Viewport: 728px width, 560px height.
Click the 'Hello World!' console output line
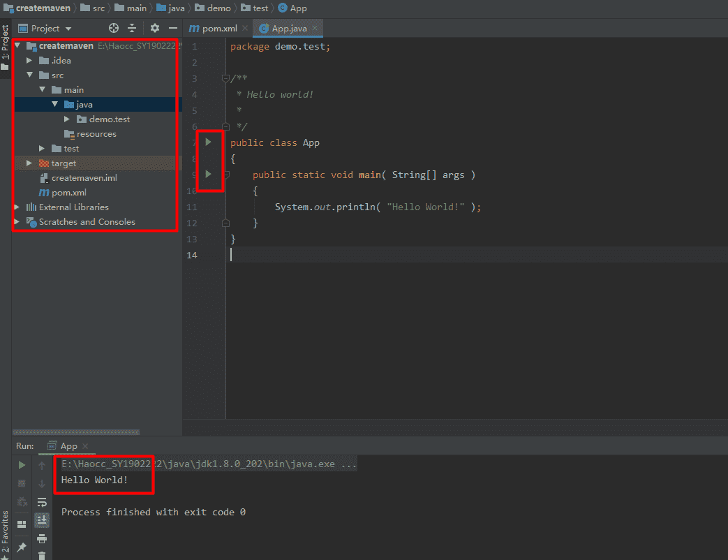tap(94, 480)
